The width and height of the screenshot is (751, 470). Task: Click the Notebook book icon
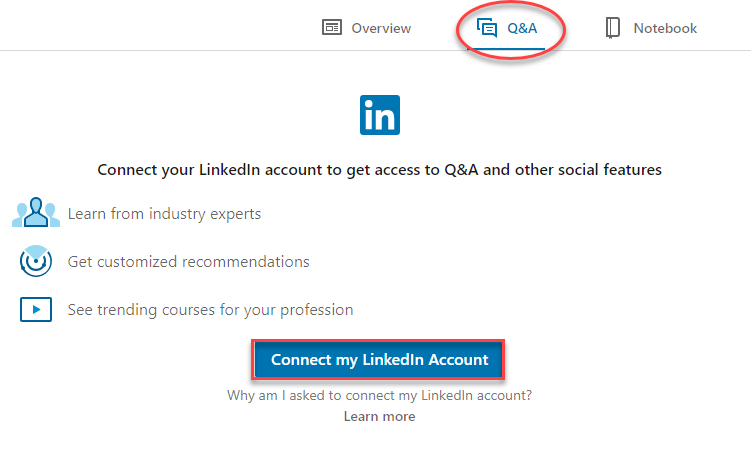pos(613,28)
